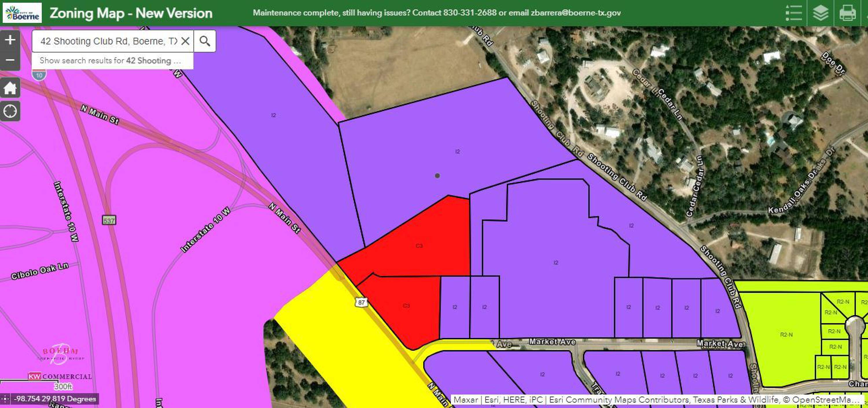Click the search magnifier button
Screen dimensions: 868x408
click(205, 41)
